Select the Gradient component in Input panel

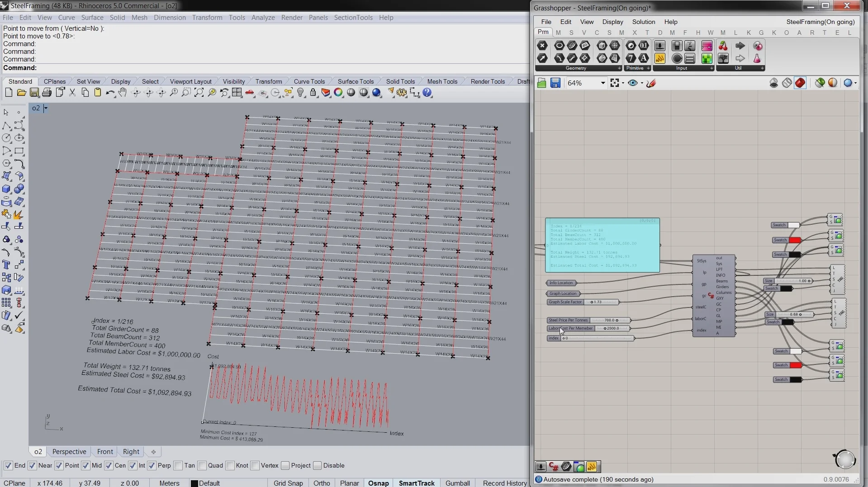coord(707,46)
